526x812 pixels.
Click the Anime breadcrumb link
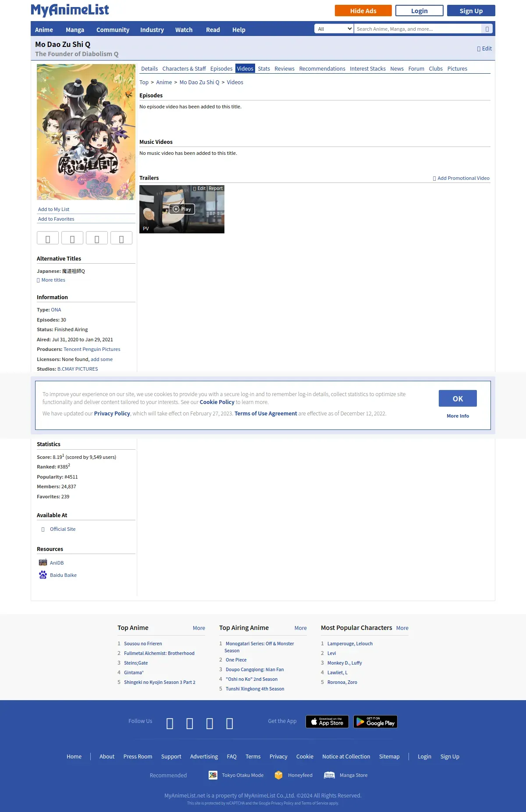164,82
